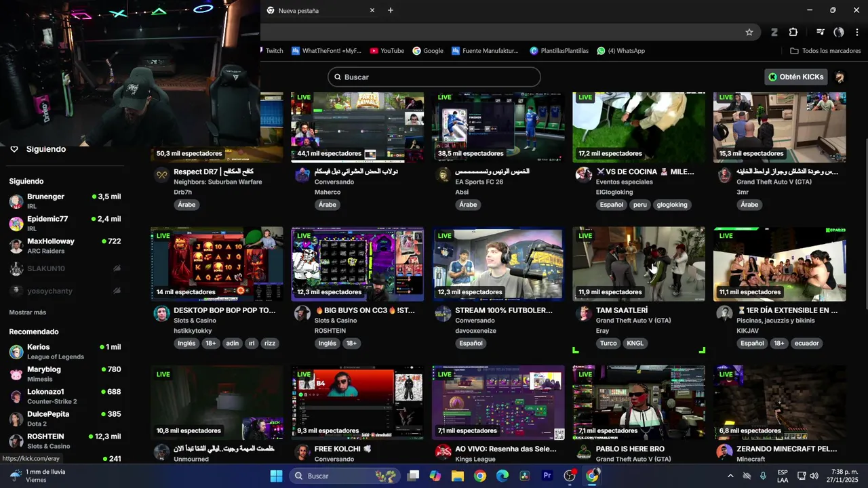The width and height of the screenshot is (868, 488).
Task: Click the davooxeneize channel avatar
Action: [443, 313]
